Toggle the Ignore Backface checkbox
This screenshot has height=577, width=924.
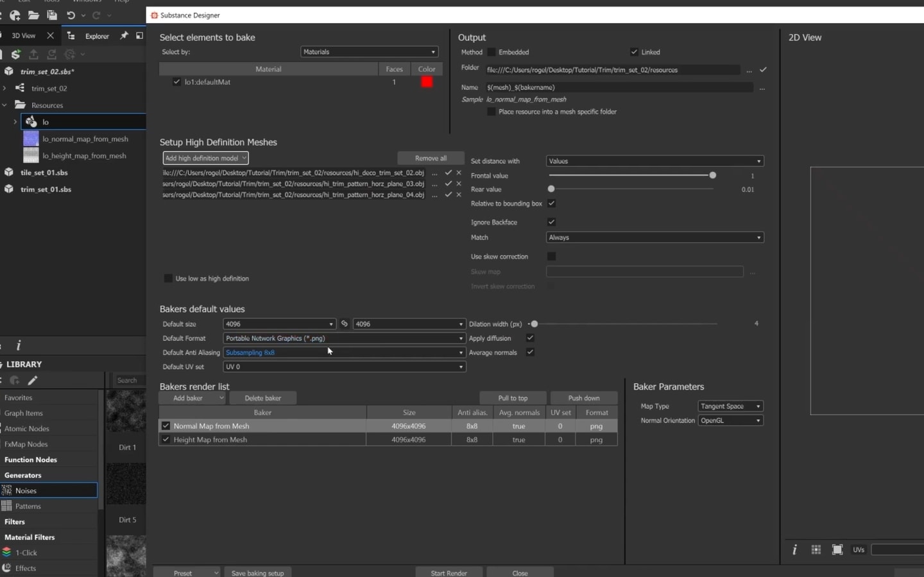coord(551,222)
